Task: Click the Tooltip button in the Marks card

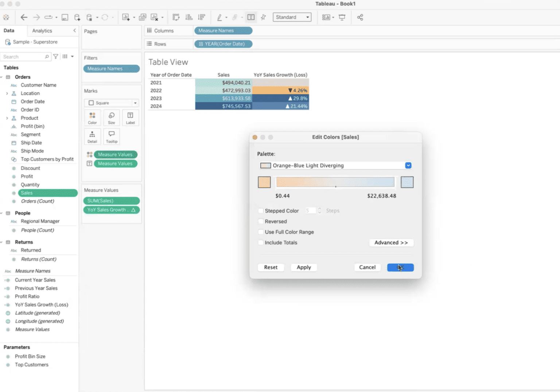Action: click(x=111, y=136)
